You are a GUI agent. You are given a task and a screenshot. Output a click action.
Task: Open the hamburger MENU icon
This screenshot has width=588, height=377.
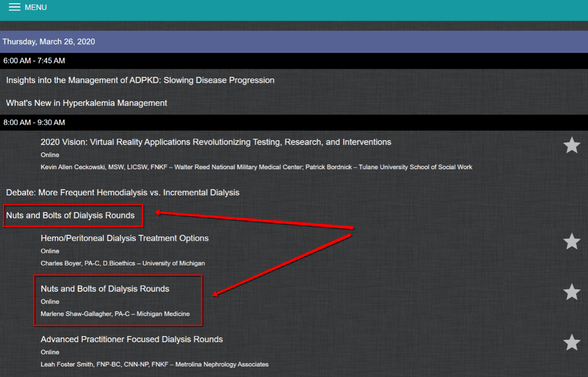[15, 7]
